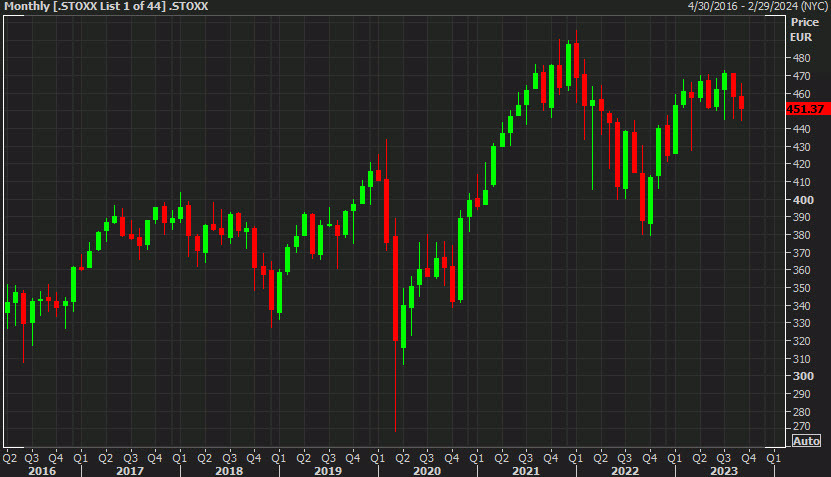Click the 380 price axis label
Image resolution: width=831 pixels, height=477 pixels.
802,235
